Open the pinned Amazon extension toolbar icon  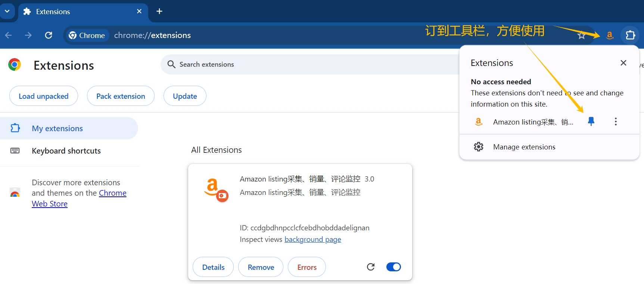pos(610,35)
